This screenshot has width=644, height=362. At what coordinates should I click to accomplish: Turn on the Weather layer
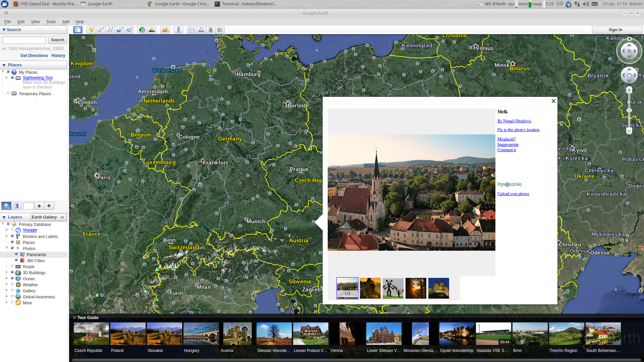click(x=12, y=284)
